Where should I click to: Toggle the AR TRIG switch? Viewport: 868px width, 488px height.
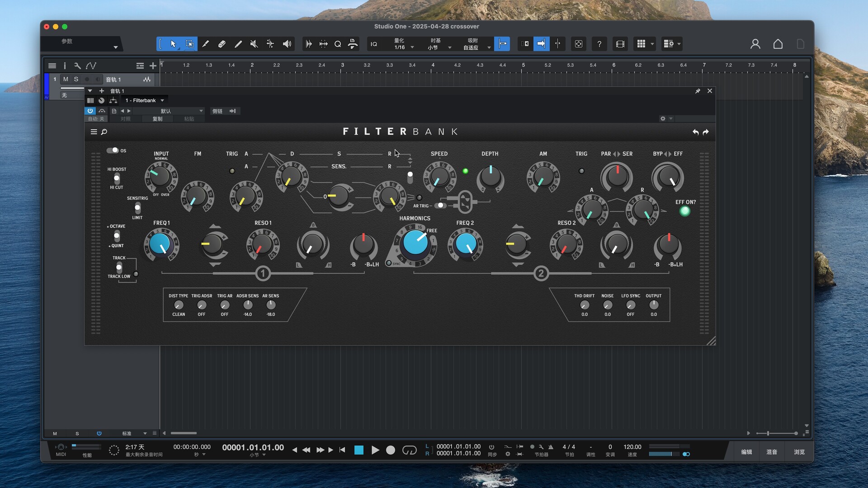440,206
